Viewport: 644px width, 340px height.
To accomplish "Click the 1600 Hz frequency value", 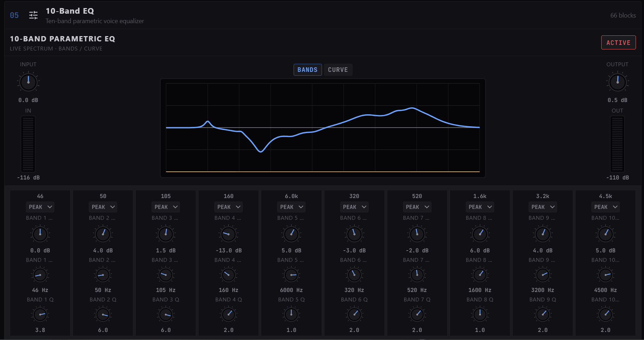I will 480,290.
